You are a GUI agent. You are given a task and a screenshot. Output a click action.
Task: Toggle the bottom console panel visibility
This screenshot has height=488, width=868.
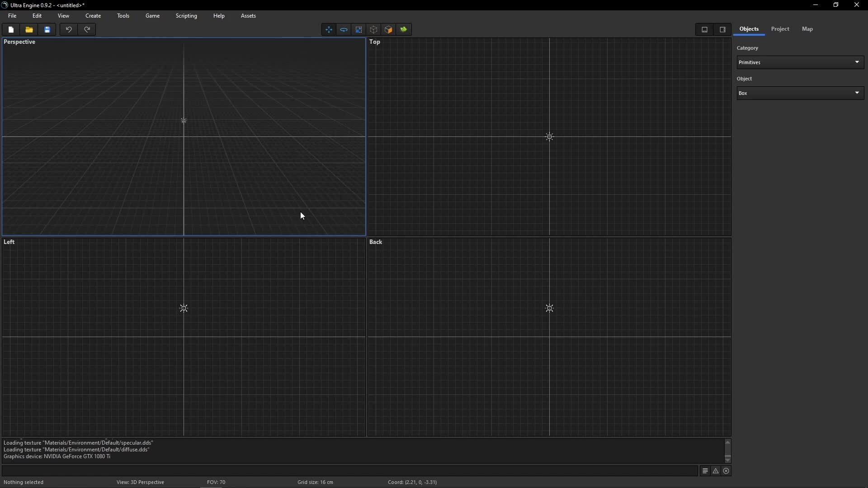704,30
